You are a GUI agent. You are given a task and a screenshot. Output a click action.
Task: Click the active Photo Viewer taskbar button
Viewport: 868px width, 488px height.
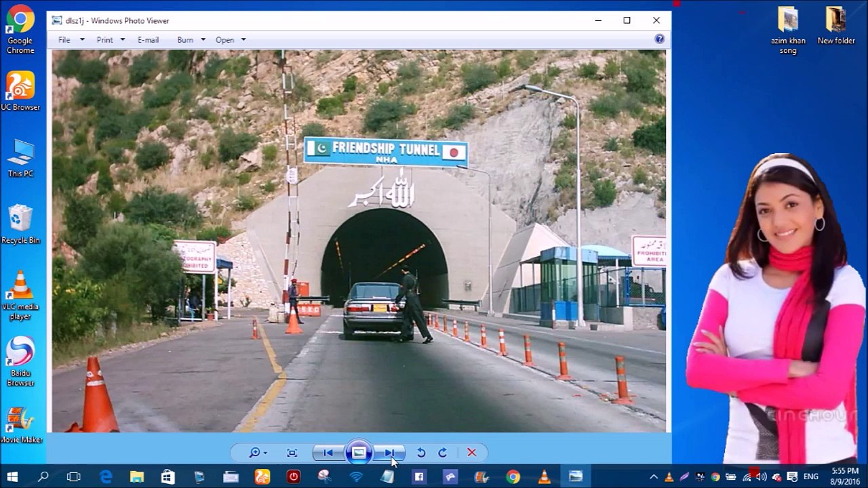click(x=576, y=476)
